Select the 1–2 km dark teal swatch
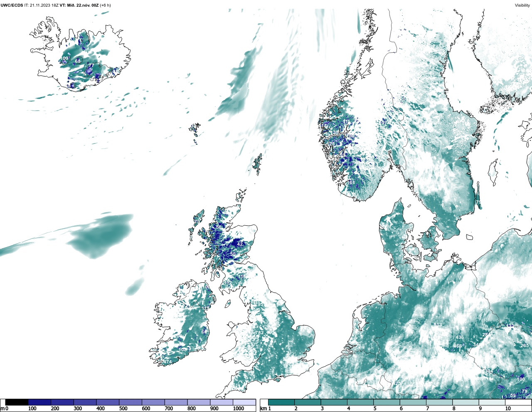Viewport: 532px width, 412px height. tap(281, 402)
